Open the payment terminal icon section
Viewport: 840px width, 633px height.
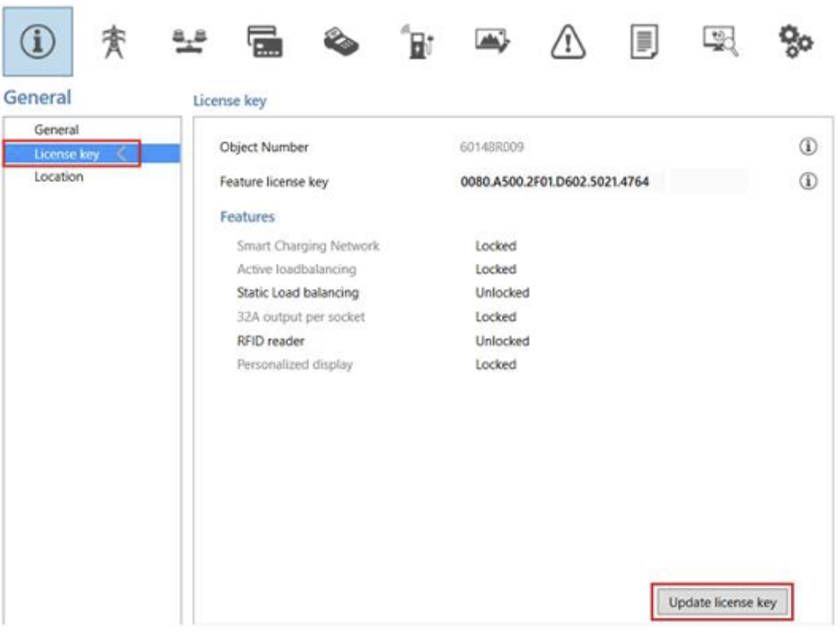pos(341,43)
